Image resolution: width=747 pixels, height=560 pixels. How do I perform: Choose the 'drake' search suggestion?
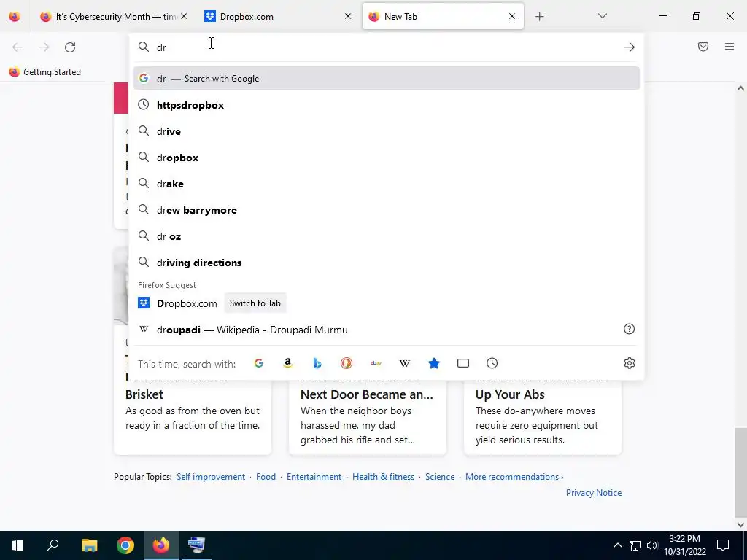[x=387, y=184]
